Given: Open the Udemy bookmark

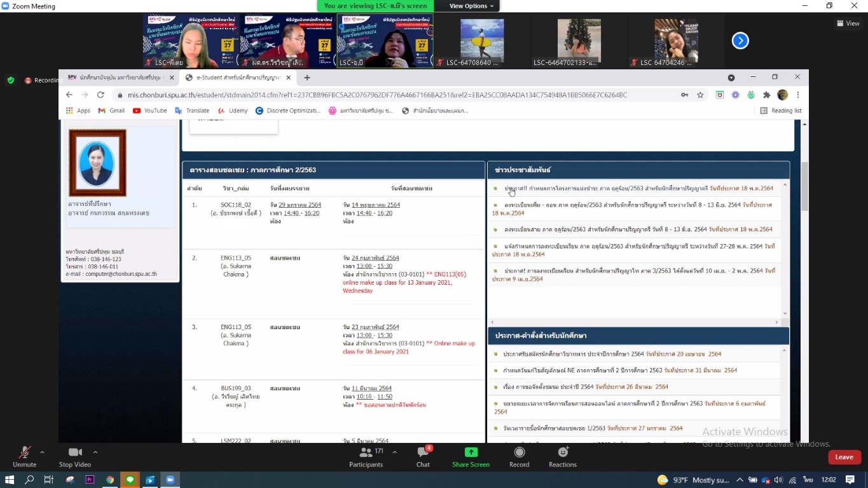Looking at the screenshot, I should pos(233,111).
